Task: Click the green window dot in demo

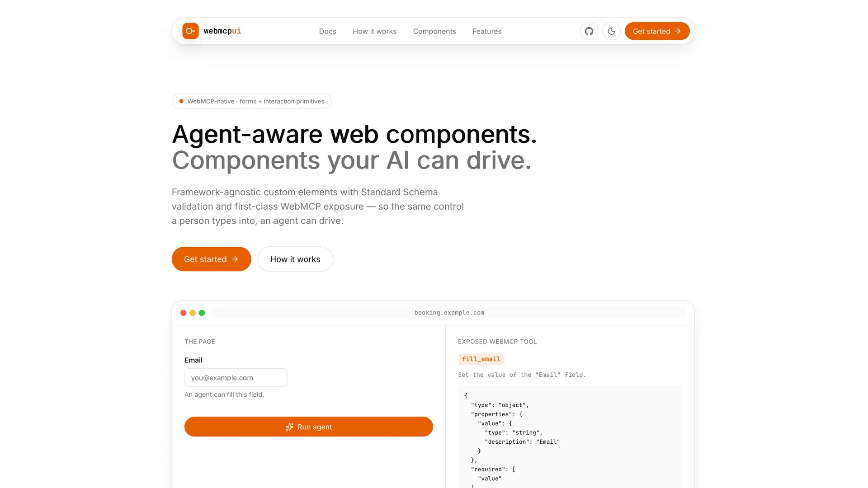Action: point(202,313)
